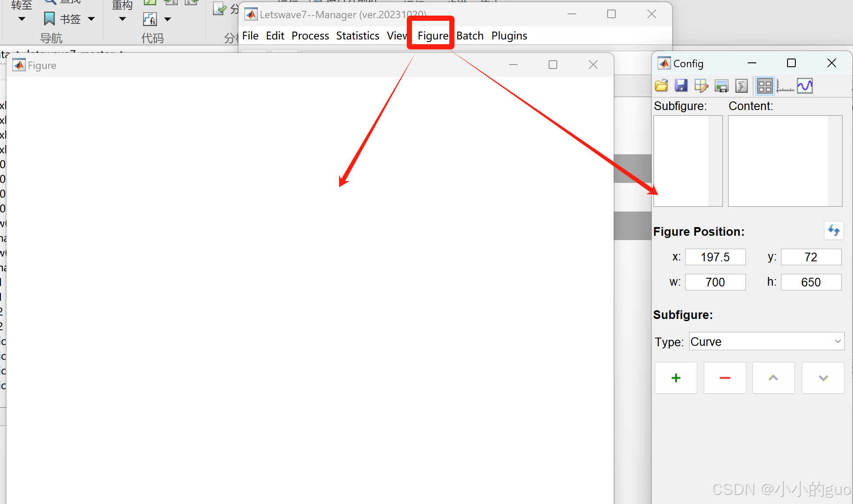This screenshot has height=504, width=853.
Task: Expand the dropdown arrow next to the fi icon
Action: 168,19
